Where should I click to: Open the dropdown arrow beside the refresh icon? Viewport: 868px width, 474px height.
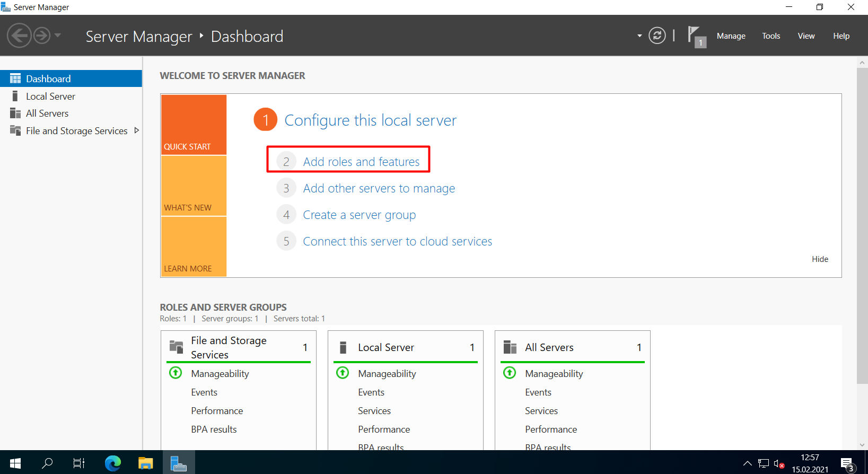(639, 36)
